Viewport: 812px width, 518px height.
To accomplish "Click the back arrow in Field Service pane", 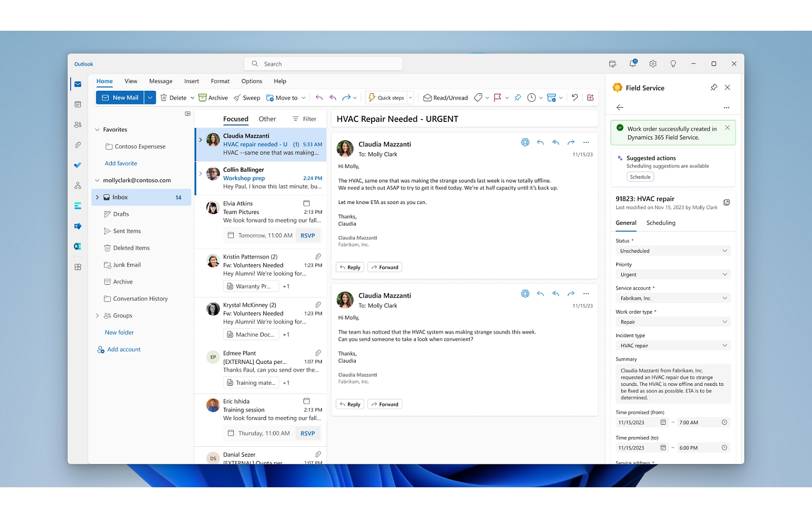I will pyautogui.click(x=620, y=107).
